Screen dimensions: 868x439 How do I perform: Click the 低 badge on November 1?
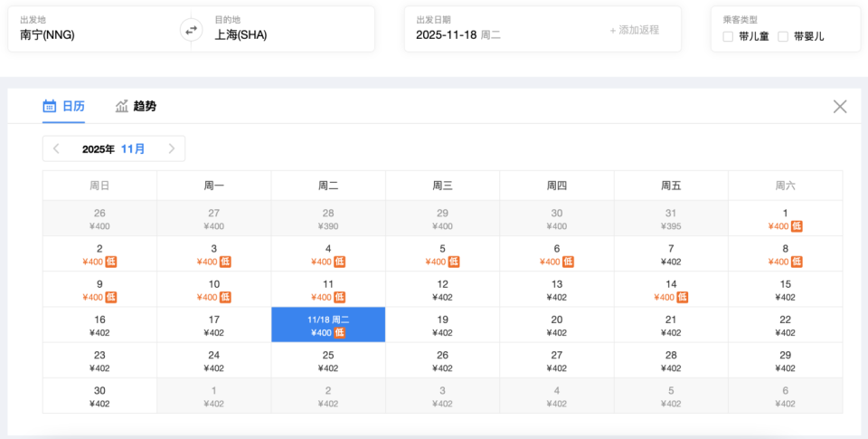[797, 226]
